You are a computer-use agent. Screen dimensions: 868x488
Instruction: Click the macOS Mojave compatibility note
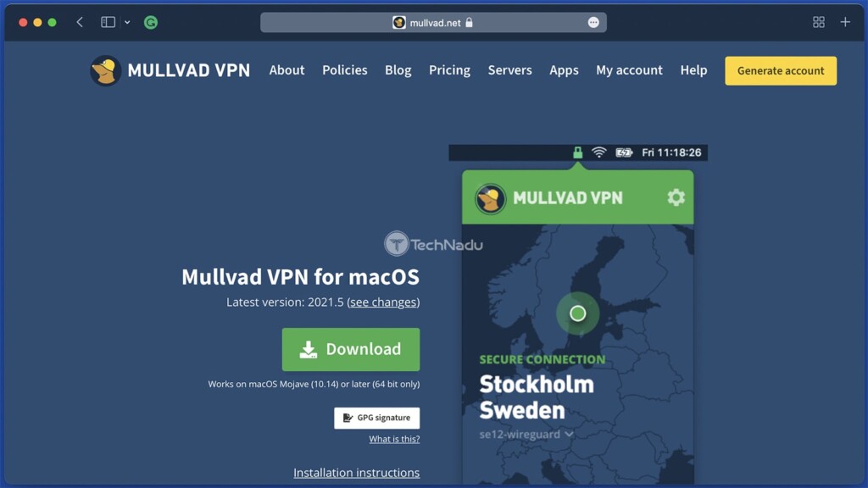coord(314,384)
